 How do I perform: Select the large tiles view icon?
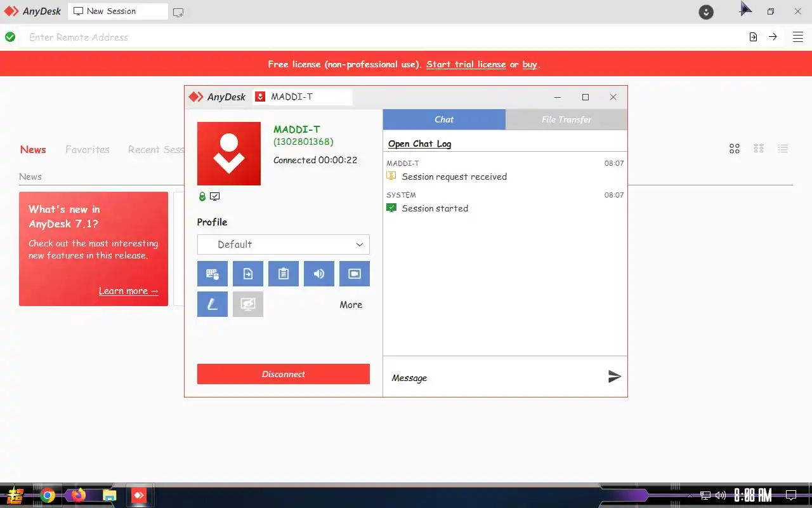pyautogui.click(x=735, y=149)
